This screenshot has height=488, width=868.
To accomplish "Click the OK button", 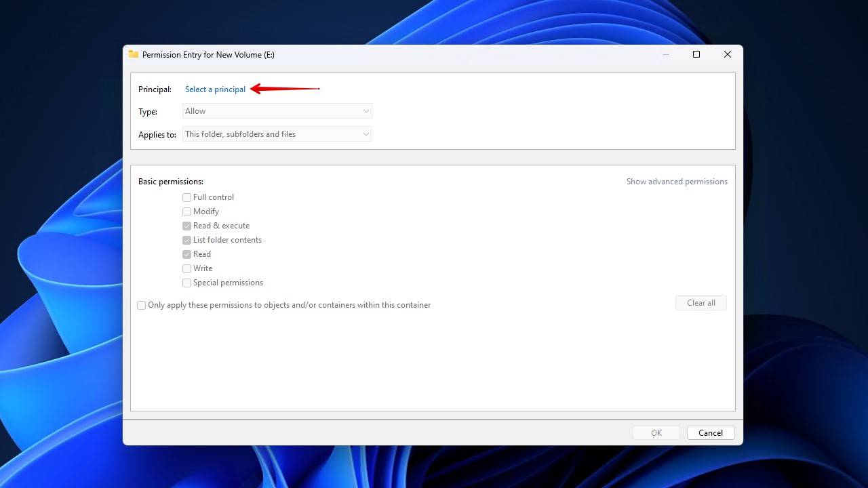I will point(656,432).
